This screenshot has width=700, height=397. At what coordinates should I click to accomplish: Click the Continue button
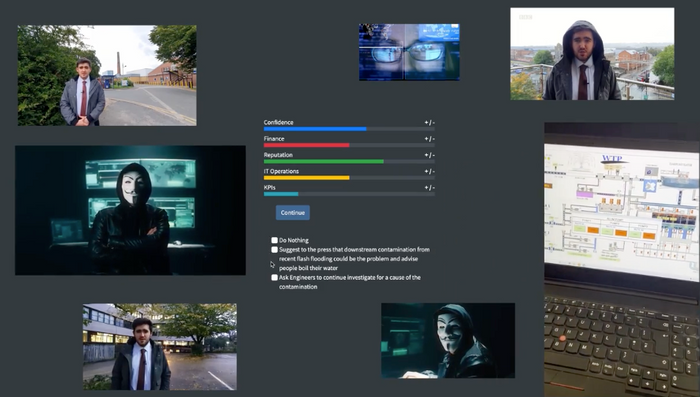[x=292, y=213]
